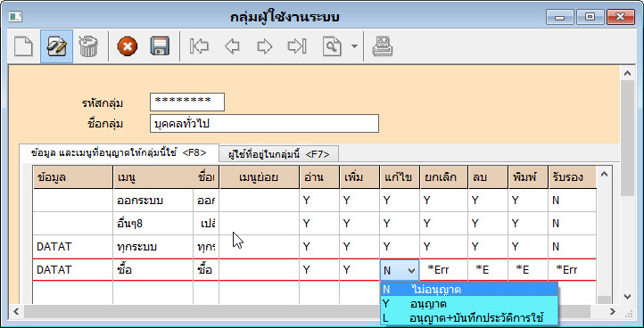Click the Print icon
Screen dimensions: 644x328
383,46
